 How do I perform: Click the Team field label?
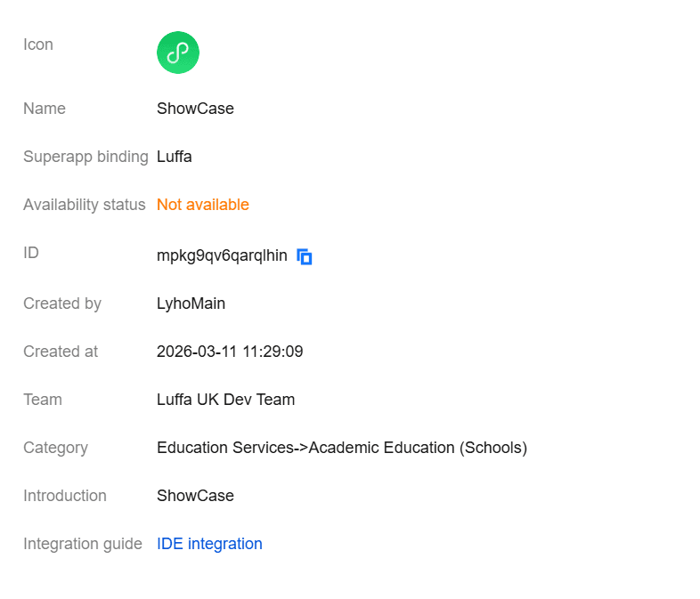pos(43,400)
